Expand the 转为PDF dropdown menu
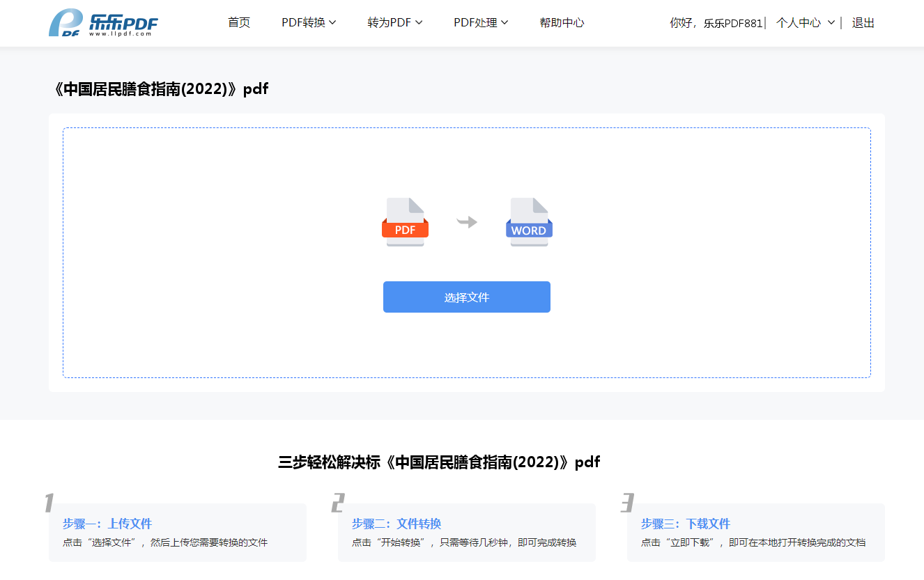The width and height of the screenshot is (924, 580). coord(395,23)
